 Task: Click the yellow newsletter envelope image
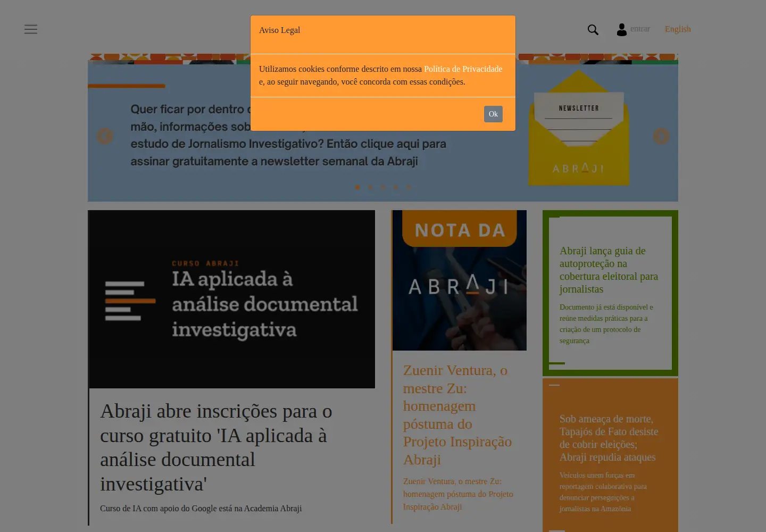click(579, 128)
